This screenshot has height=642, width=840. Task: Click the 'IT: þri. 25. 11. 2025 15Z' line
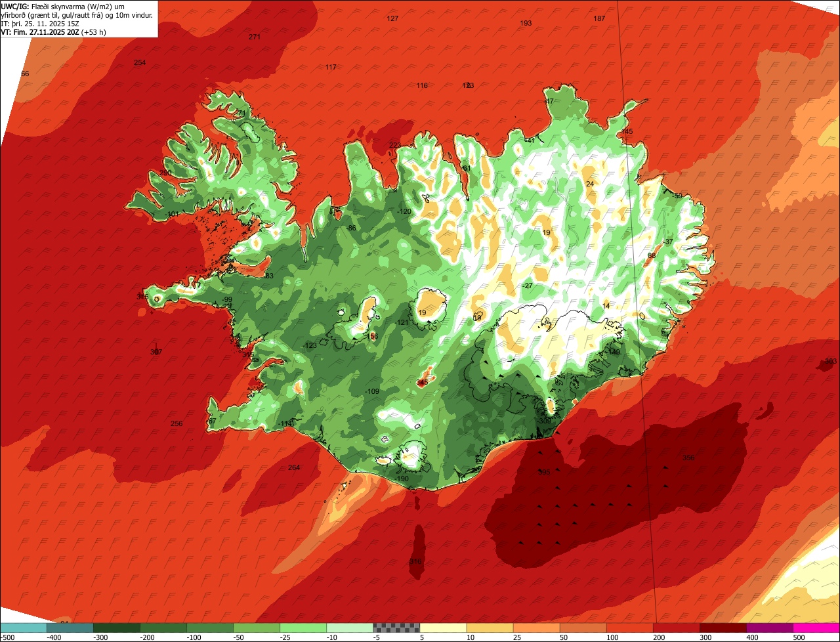click(41, 23)
